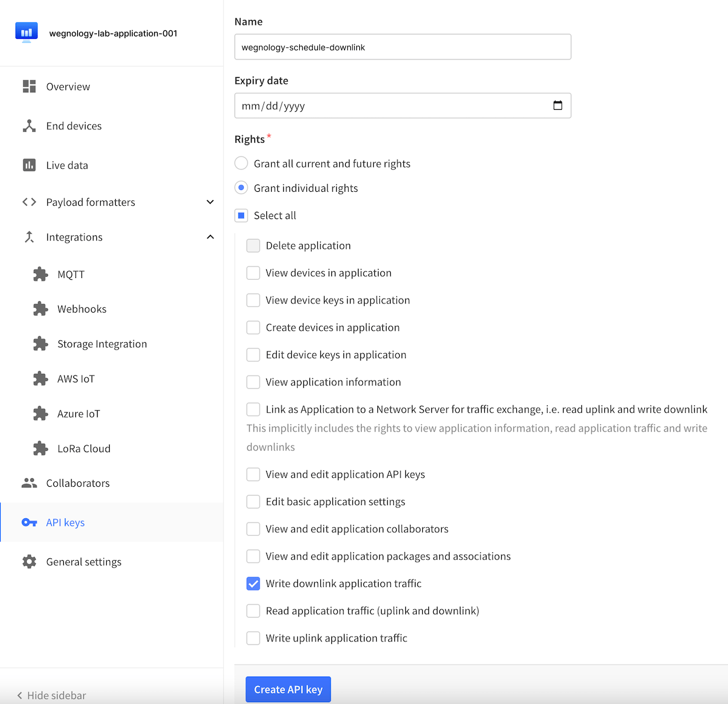Click the Payload formatters code icon

pyautogui.click(x=29, y=202)
